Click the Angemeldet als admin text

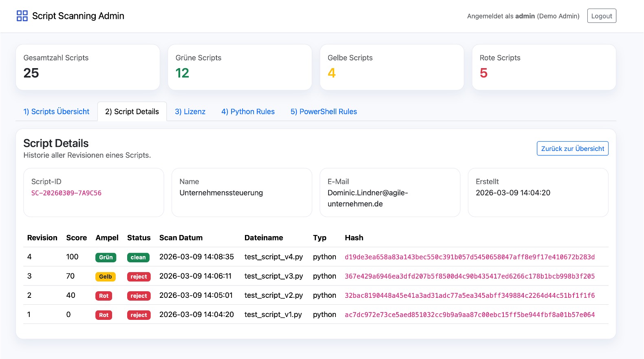523,16
